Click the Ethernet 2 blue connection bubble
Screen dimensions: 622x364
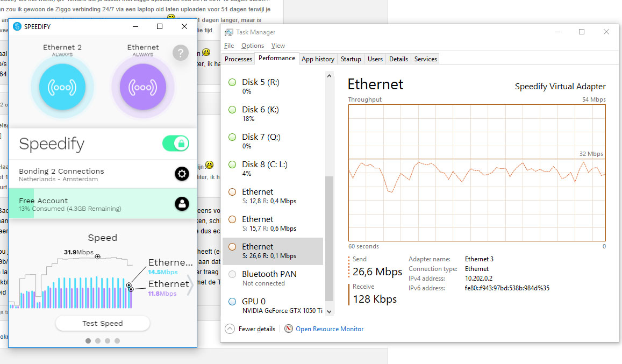tap(62, 87)
